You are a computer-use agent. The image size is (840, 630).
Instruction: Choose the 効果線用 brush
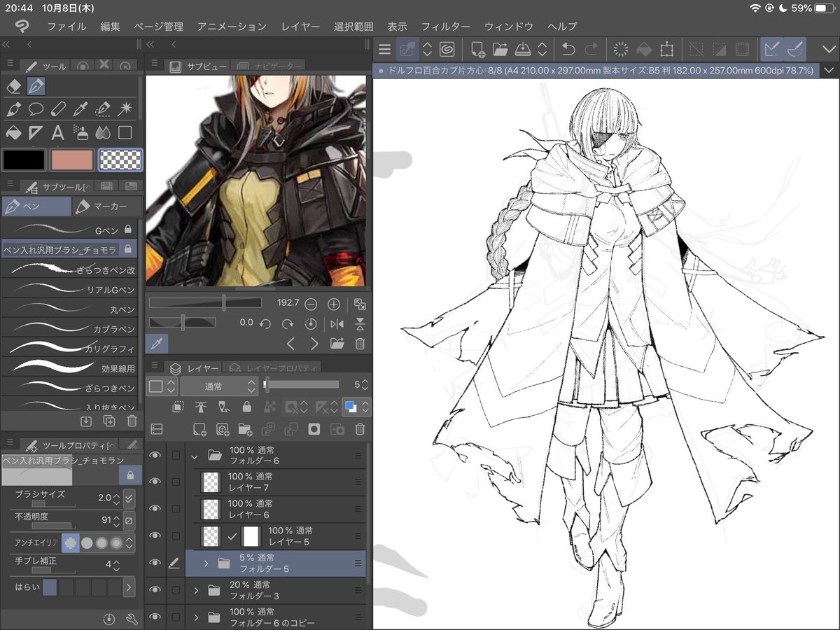(x=70, y=367)
